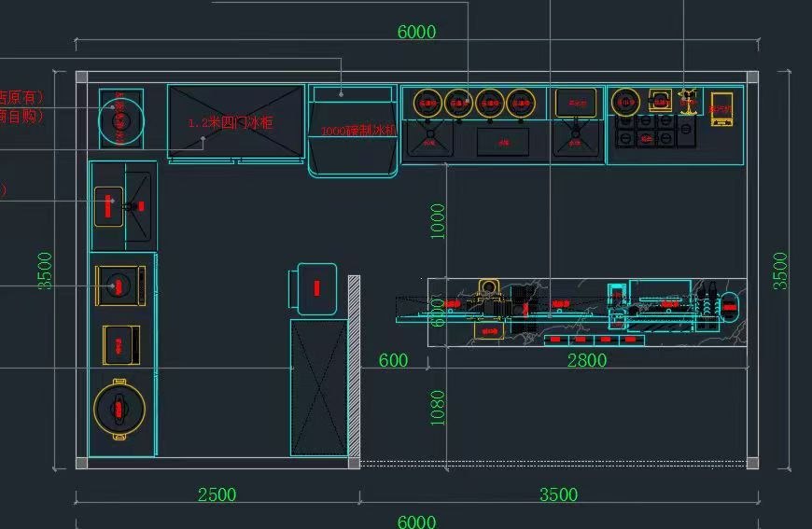Select the yellow machine symbol at far end of top counter
Image resolution: width=812 pixels, height=529 pixels.
(x=721, y=109)
